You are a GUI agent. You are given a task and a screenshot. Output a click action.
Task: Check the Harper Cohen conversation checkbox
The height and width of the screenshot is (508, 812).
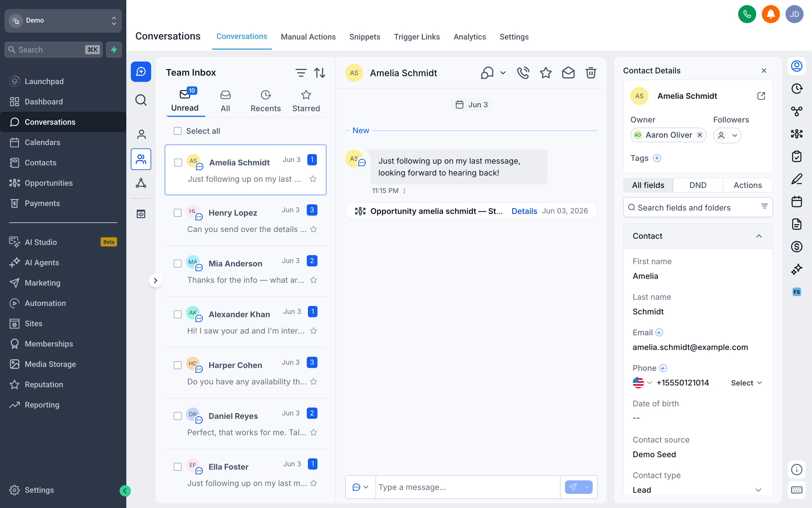tap(178, 365)
